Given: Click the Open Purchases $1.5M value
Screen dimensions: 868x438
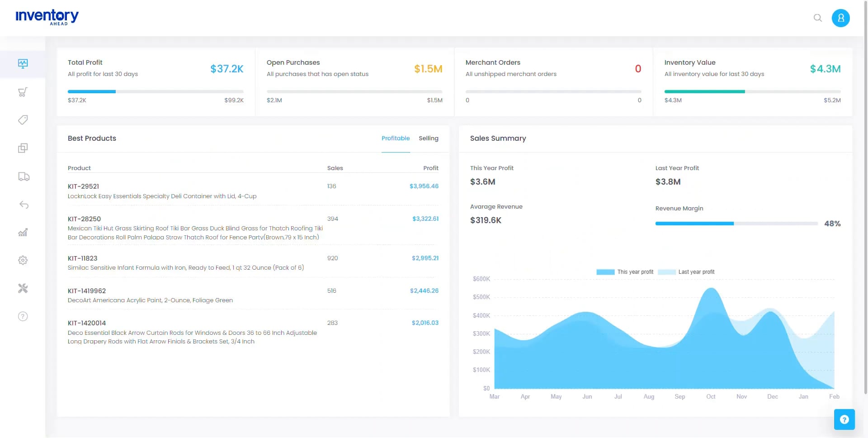Looking at the screenshot, I should [428, 69].
